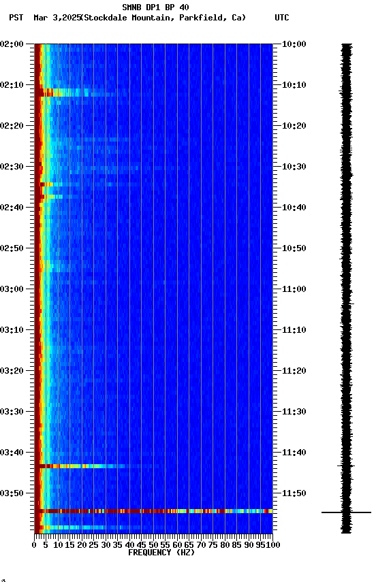Click the 11:10 UTC time label
Viewport: 376px width, 588px height.
(294, 330)
